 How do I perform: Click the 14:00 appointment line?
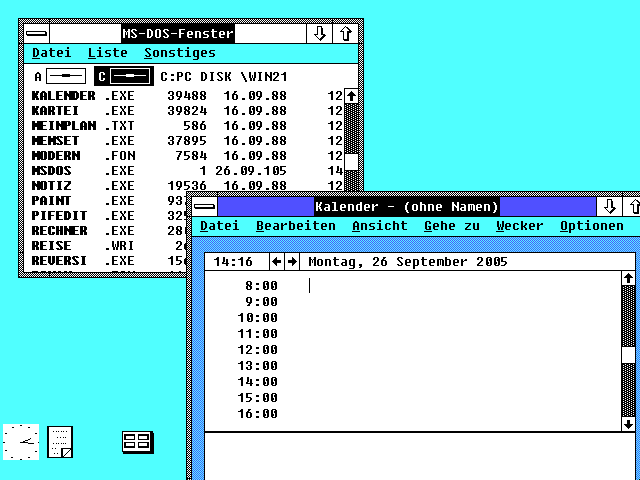(413, 382)
